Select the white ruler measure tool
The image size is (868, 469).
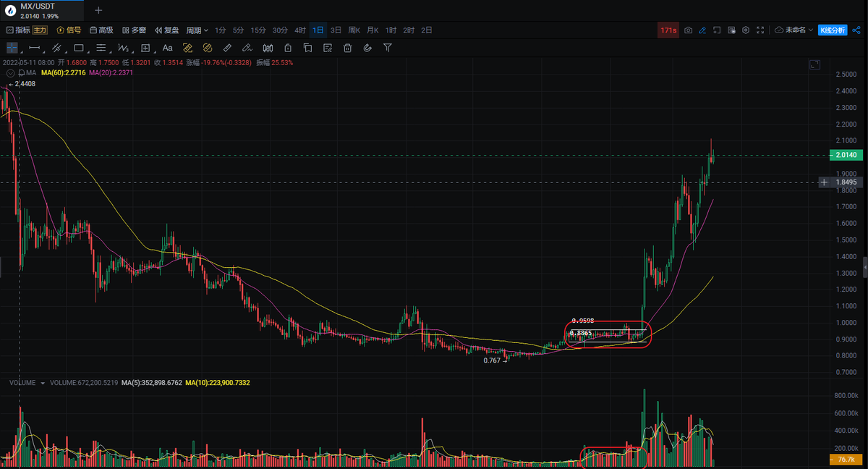click(x=227, y=48)
